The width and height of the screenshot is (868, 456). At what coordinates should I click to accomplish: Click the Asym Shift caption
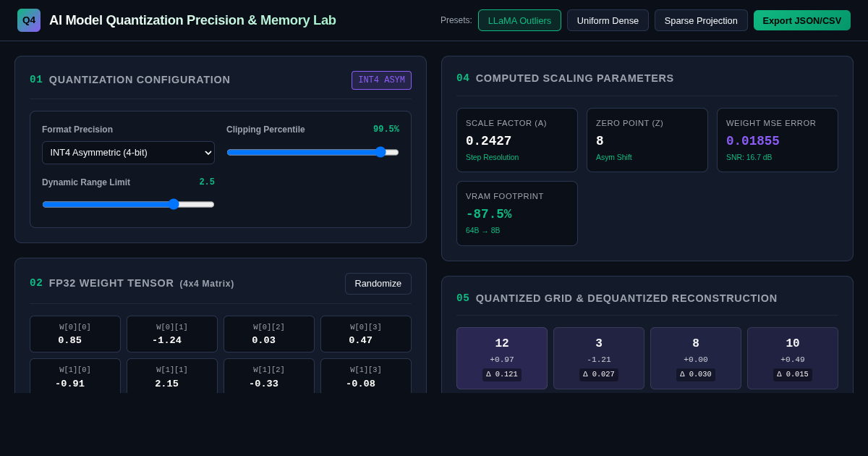pyautogui.click(x=614, y=157)
